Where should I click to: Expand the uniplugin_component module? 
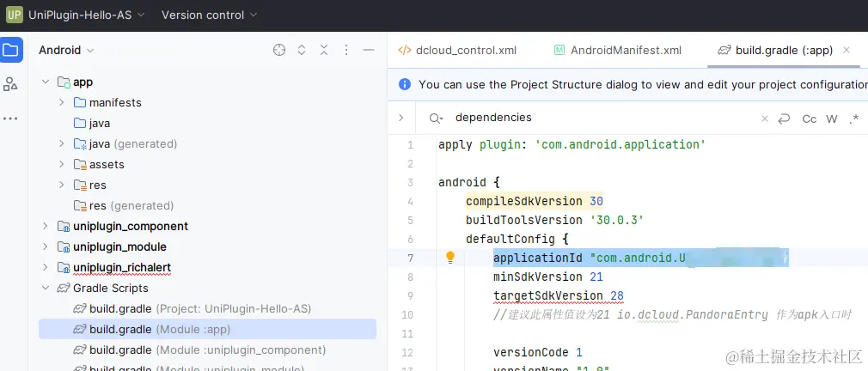click(46, 226)
